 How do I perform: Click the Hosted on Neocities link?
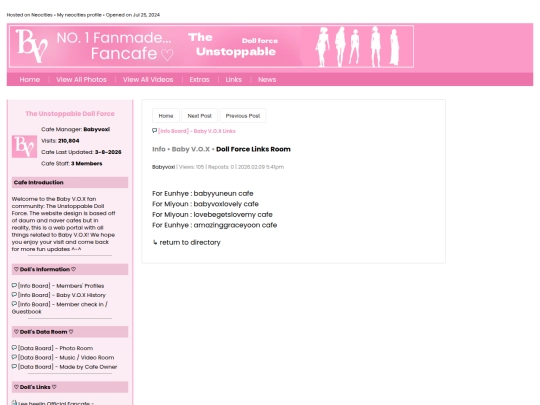pos(30,15)
